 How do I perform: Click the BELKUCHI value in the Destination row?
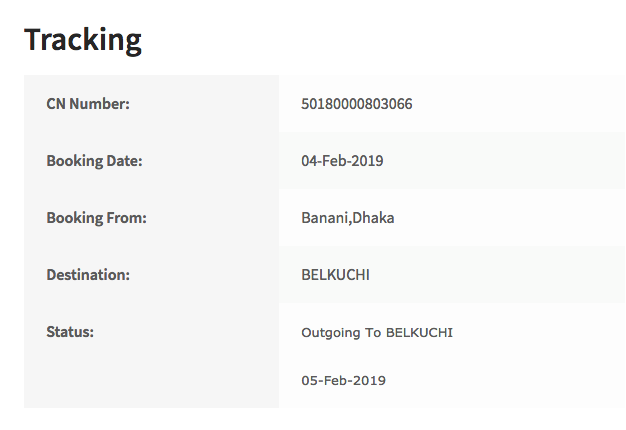point(335,274)
